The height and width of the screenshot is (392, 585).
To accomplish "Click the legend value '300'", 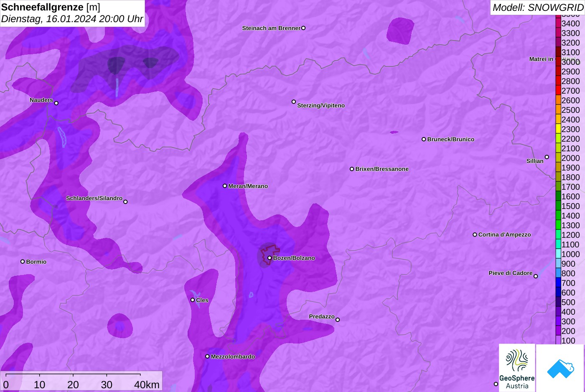I will (x=568, y=321).
